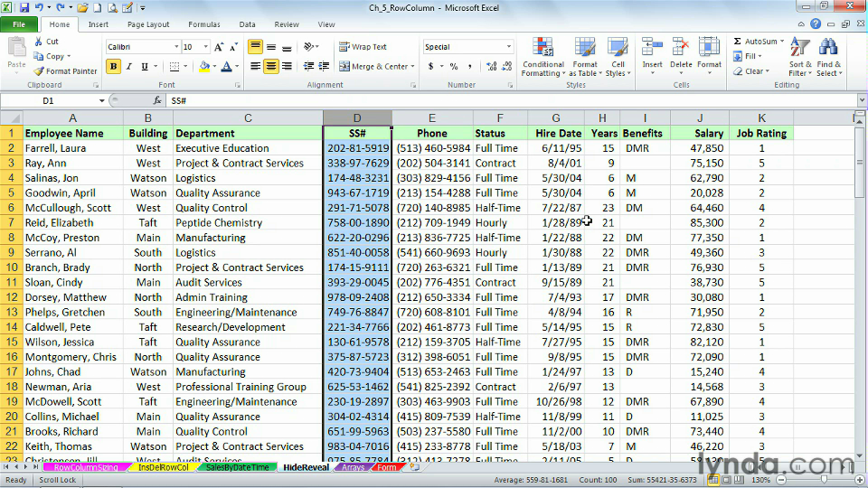
Task: Toggle Align Text Left
Action: coord(255,66)
